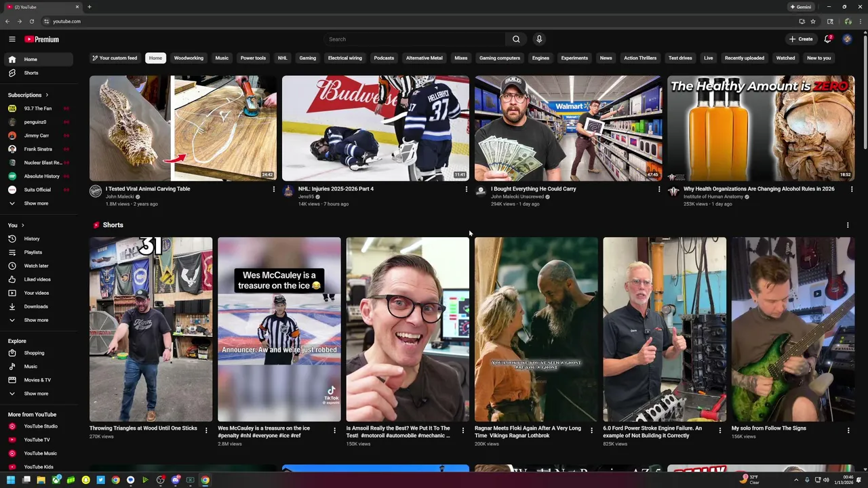This screenshot has height=488, width=868.
Task: Open History in the sidebar
Action: click(x=39, y=239)
